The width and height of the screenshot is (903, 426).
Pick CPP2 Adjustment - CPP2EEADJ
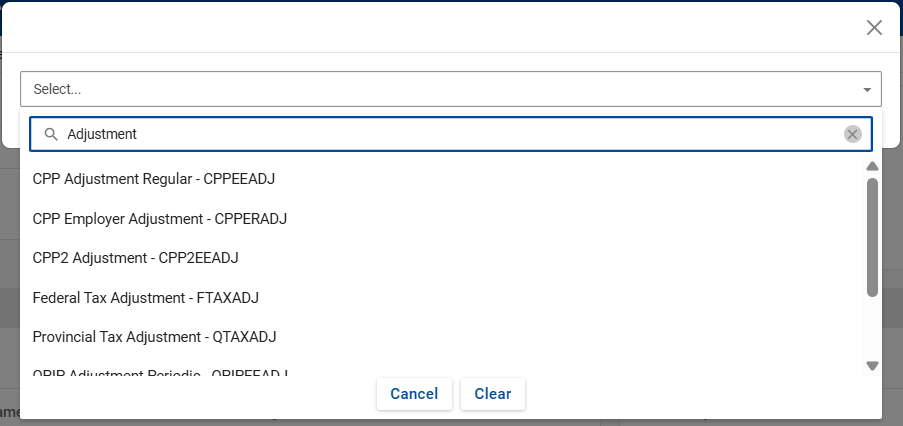(x=136, y=258)
